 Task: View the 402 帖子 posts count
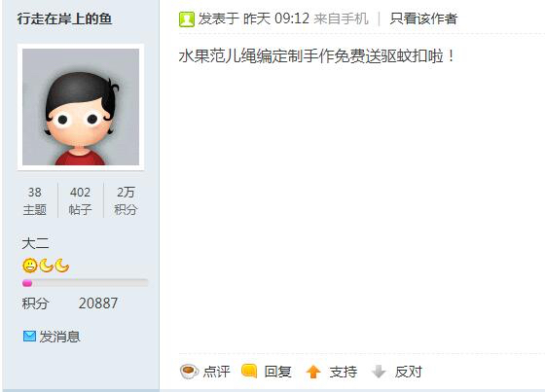coord(80,201)
